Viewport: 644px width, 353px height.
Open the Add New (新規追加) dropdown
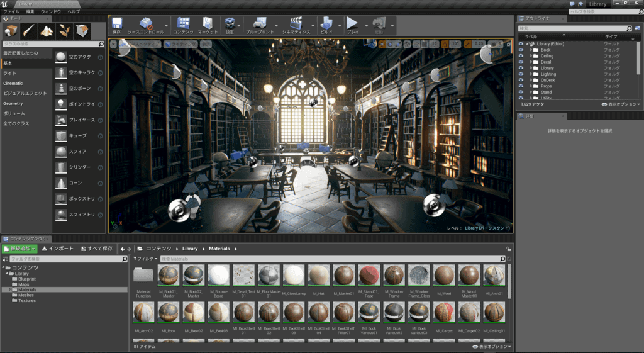pyautogui.click(x=19, y=249)
